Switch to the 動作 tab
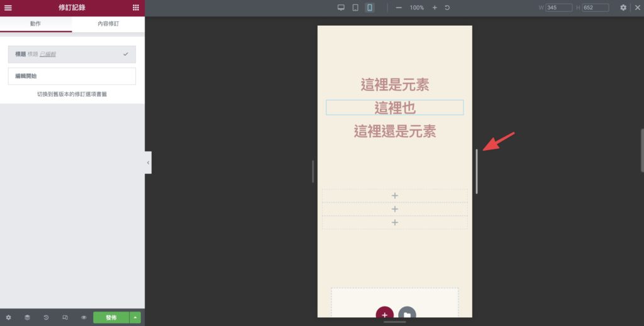This screenshot has height=326, width=644. click(x=36, y=24)
